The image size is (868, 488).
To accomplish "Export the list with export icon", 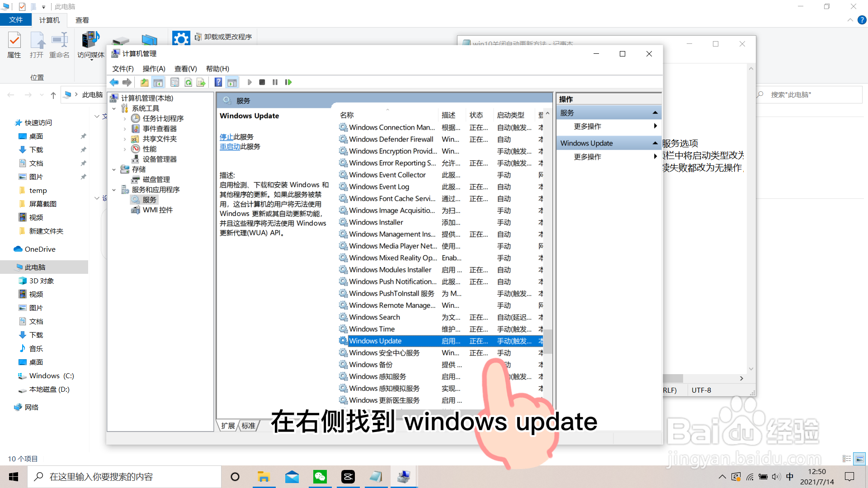I will [x=201, y=82].
